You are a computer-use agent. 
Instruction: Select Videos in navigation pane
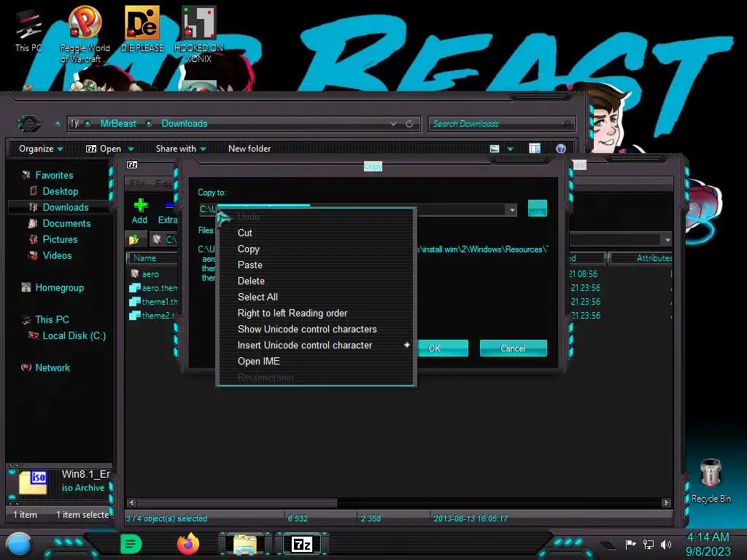(x=57, y=256)
